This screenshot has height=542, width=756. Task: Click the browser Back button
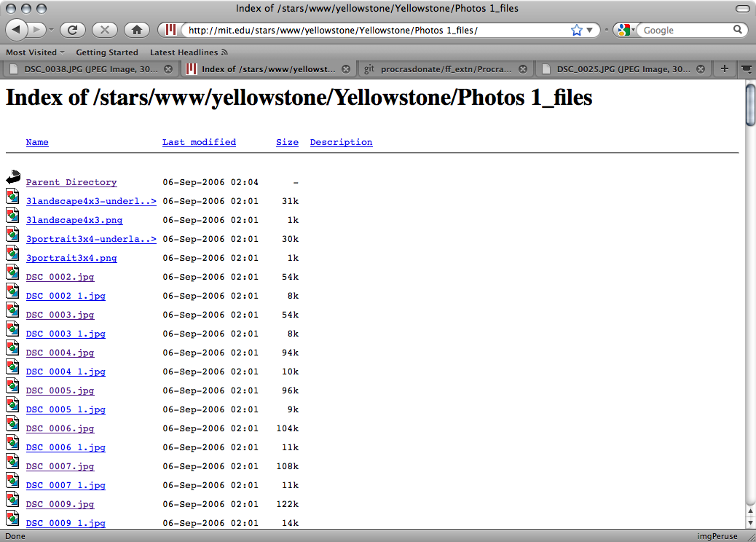point(17,30)
